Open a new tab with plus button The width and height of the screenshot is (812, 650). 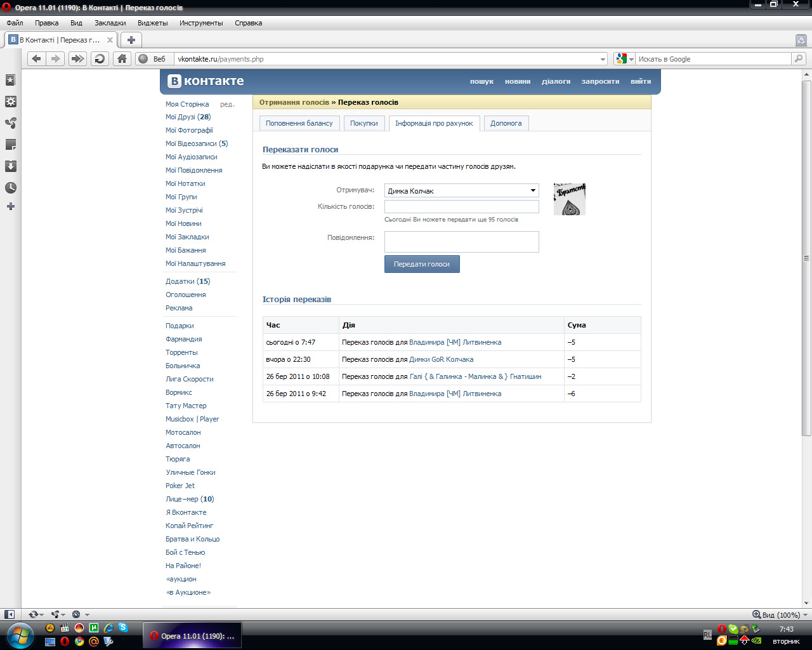[x=131, y=40]
